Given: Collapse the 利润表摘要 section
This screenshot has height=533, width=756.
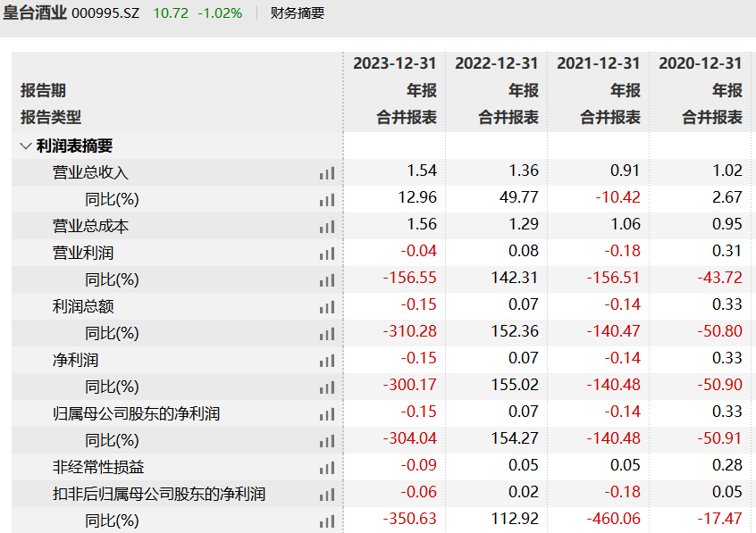Looking at the screenshot, I should coord(26,146).
